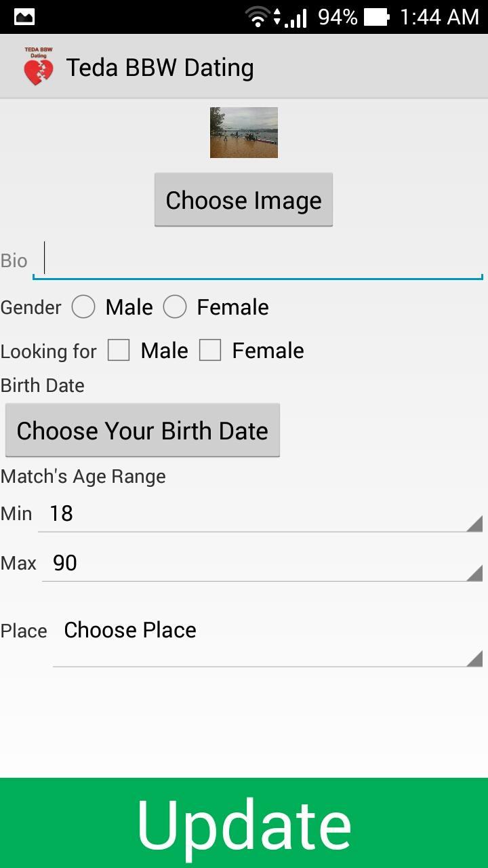Check the Female checkbox under Looking for
The image size is (488, 868).
211,350
